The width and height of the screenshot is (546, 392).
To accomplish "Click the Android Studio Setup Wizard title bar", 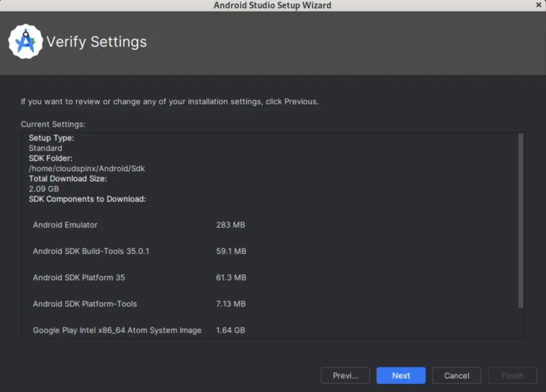I will coord(272,5).
